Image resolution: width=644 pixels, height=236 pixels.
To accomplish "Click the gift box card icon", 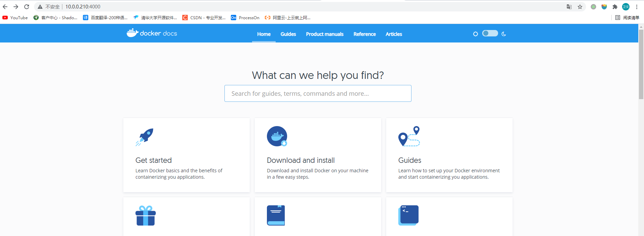I will pos(146,215).
